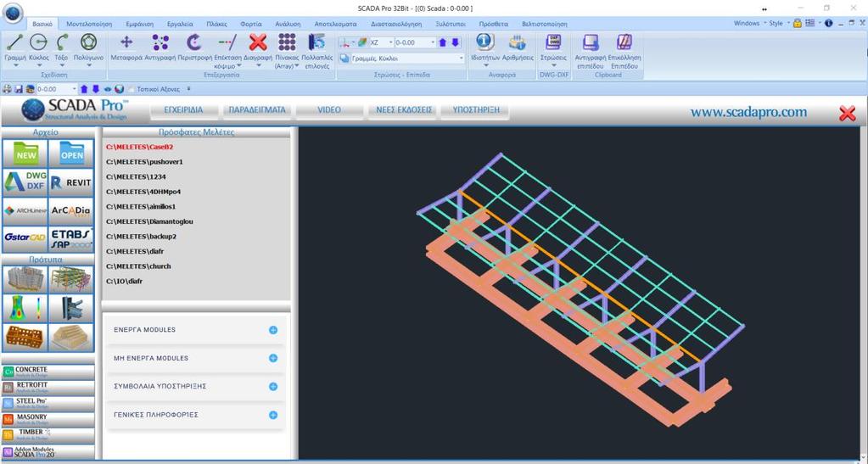This screenshot has width=868, height=464.
Task: Expand the ΕΝΕΡΓΑ MODULES section
Action: (273, 330)
